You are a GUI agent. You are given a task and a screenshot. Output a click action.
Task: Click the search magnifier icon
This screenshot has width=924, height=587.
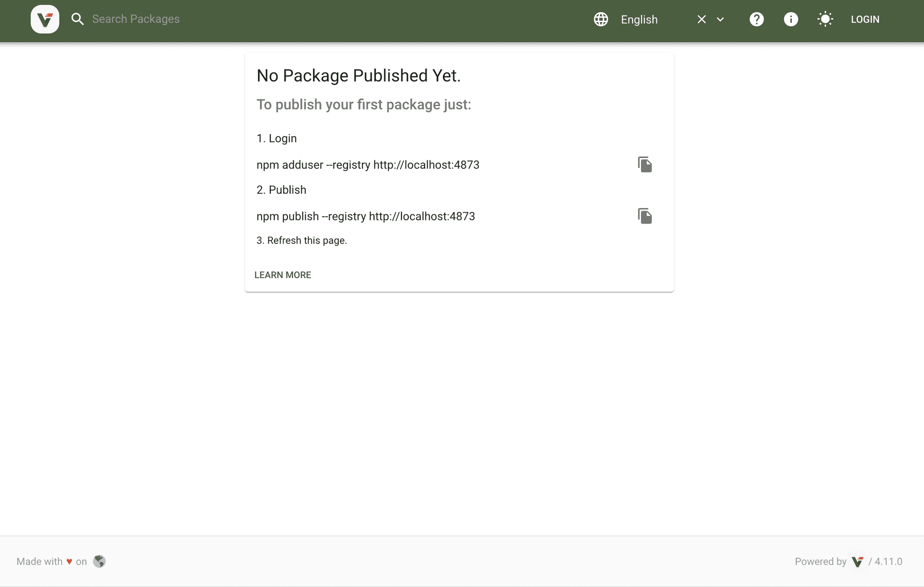[x=78, y=19]
